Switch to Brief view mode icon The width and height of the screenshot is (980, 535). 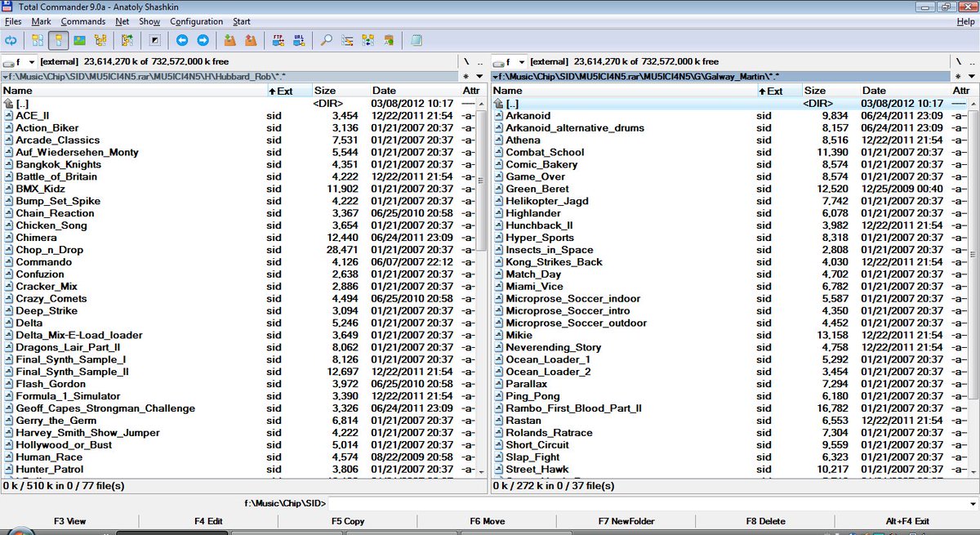[x=38, y=40]
